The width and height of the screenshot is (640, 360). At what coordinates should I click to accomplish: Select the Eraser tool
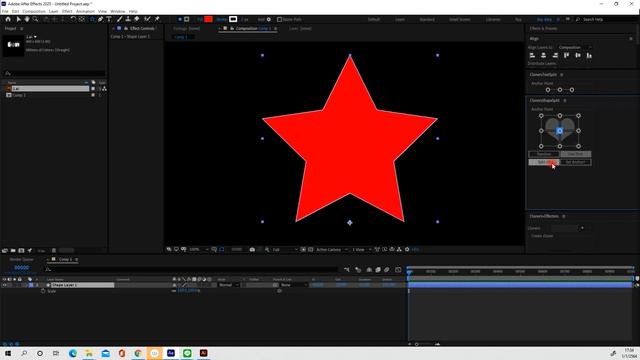(x=136, y=19)
